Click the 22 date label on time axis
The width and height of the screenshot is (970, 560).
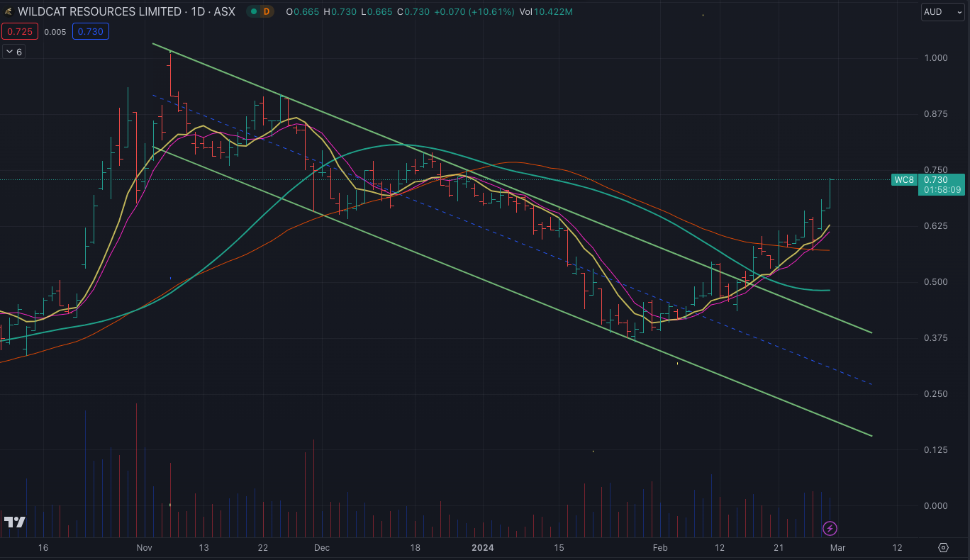click(263, 548)
